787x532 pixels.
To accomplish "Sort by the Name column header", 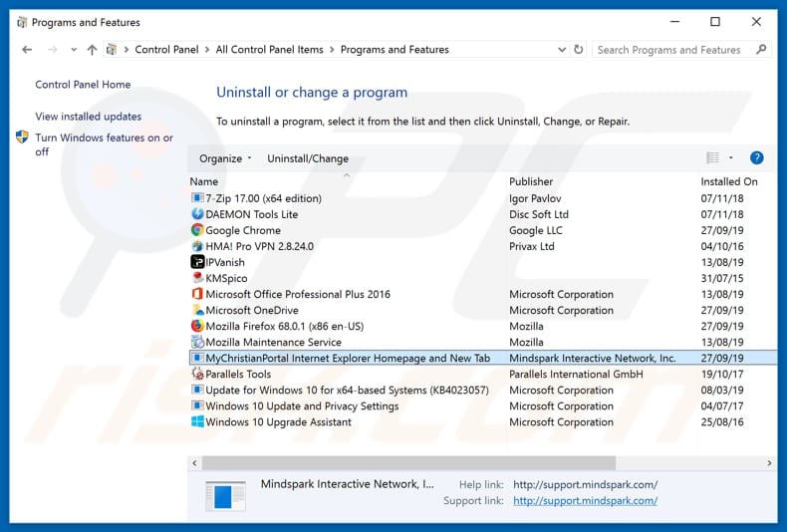I will tap(204, 181).
